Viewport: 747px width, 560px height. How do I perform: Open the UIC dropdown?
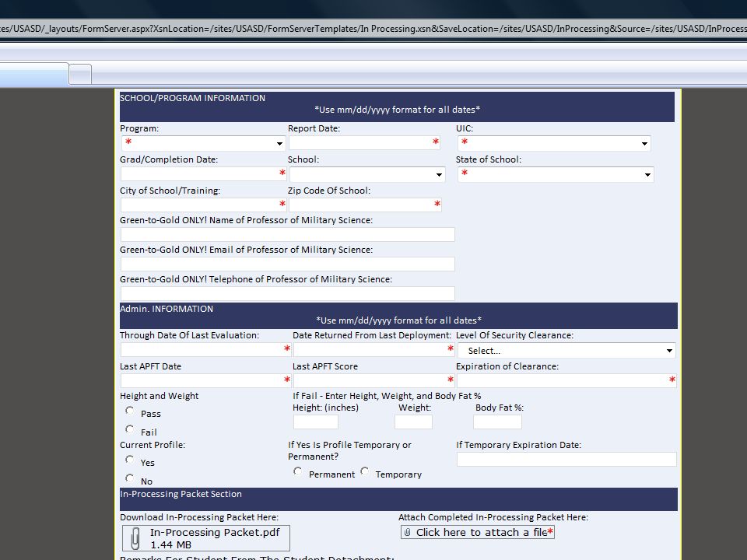[554, 143]
